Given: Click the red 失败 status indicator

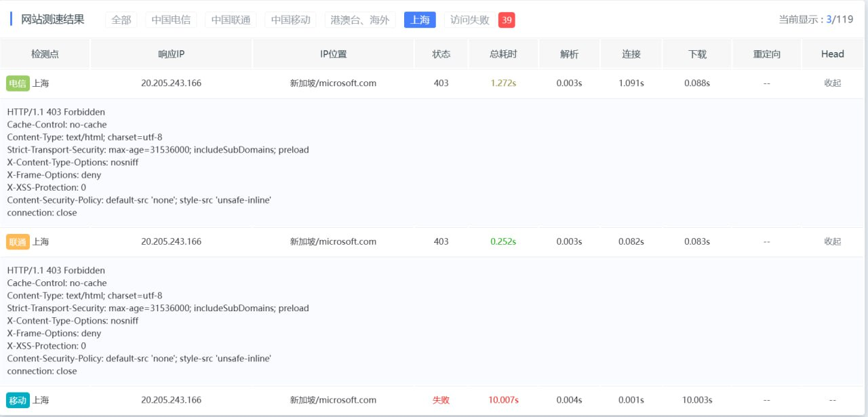Looking at the screenshot, I should point(441,400).
